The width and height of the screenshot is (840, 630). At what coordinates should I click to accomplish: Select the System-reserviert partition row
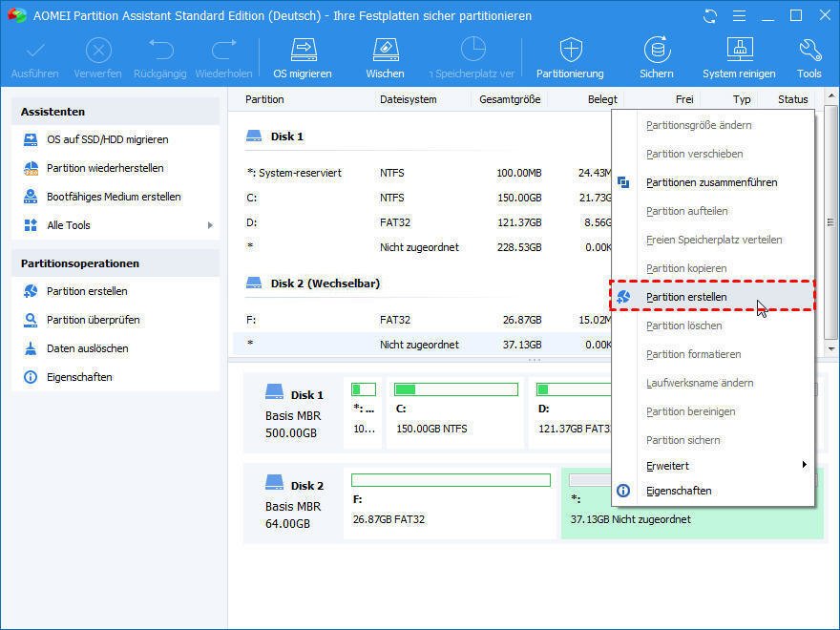pyautogui.click(x=422, y=173)
